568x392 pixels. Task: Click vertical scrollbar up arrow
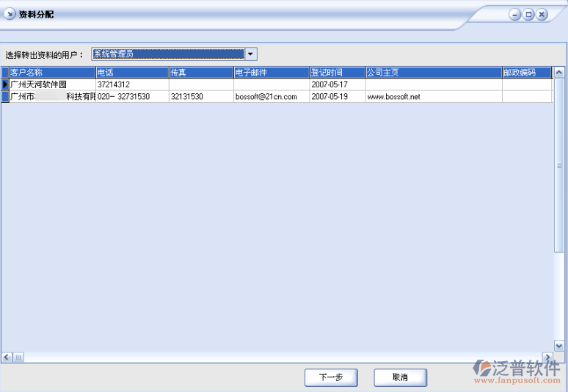pyautogui.click(x=559, y=73)
